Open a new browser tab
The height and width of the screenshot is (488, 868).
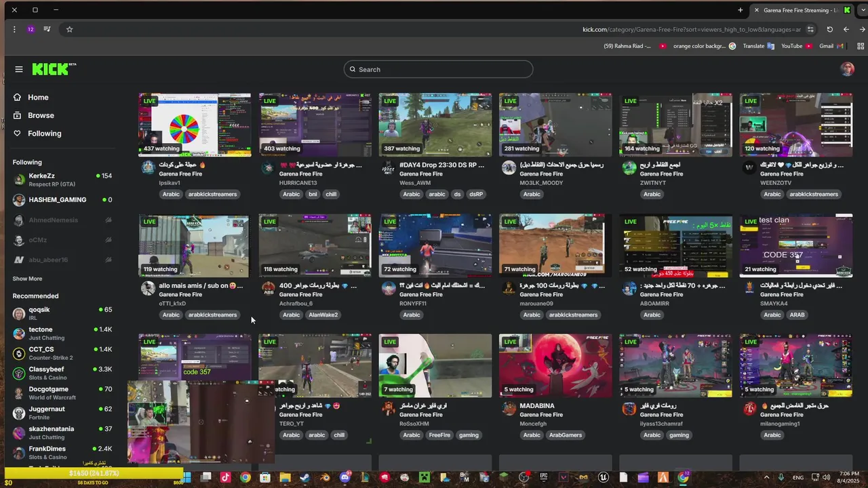pos(741,10)
